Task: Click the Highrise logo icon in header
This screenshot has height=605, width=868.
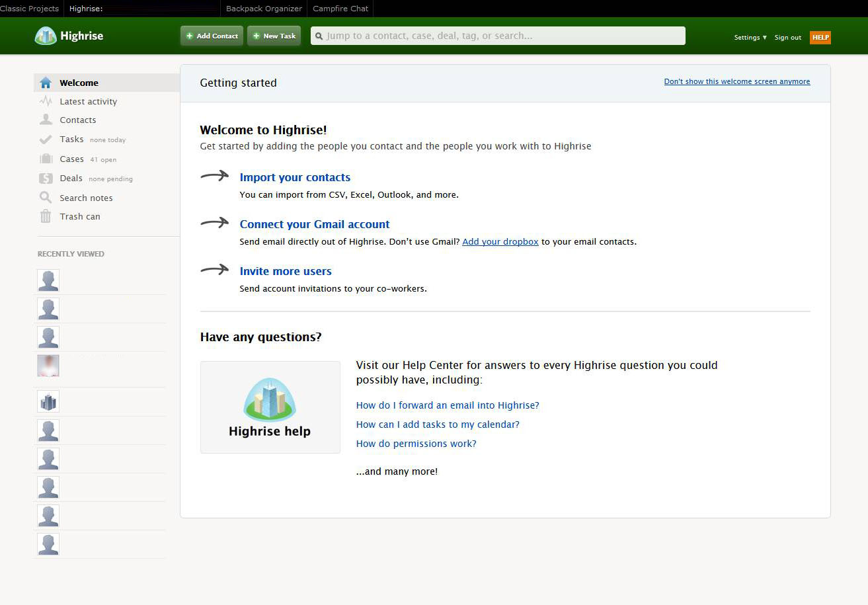Action: click(46, 36)
